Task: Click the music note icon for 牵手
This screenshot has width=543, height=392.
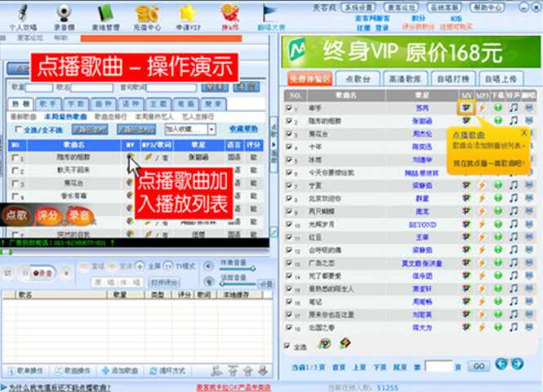Action: [x=514, y=107]
